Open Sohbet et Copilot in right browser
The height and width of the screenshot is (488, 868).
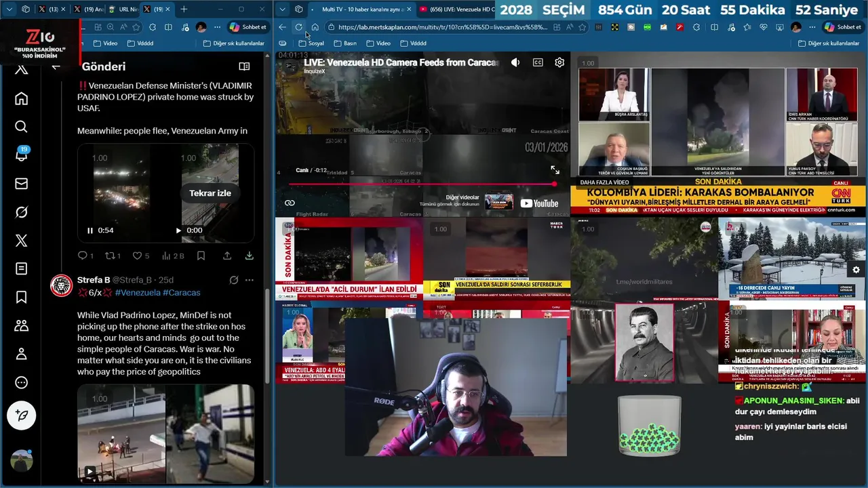tap(842, 27)
